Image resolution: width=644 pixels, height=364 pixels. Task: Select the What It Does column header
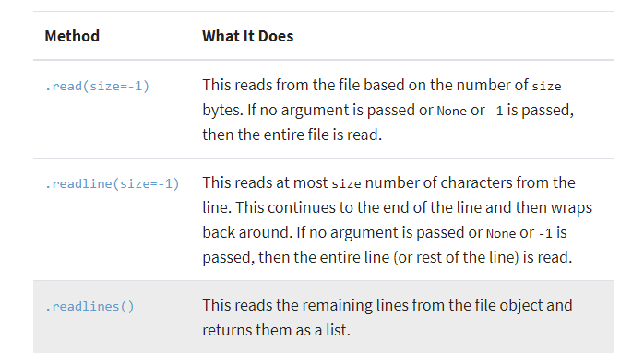point(247,36)
